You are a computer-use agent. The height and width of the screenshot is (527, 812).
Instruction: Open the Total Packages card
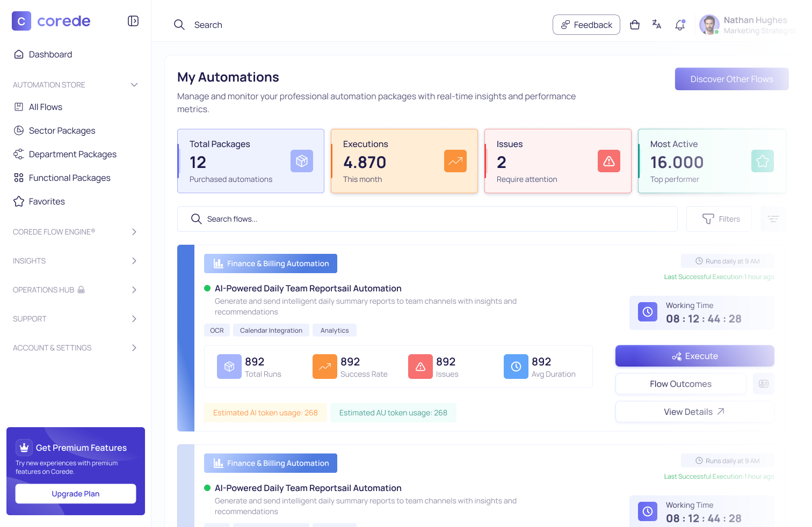tap(251, 161)
